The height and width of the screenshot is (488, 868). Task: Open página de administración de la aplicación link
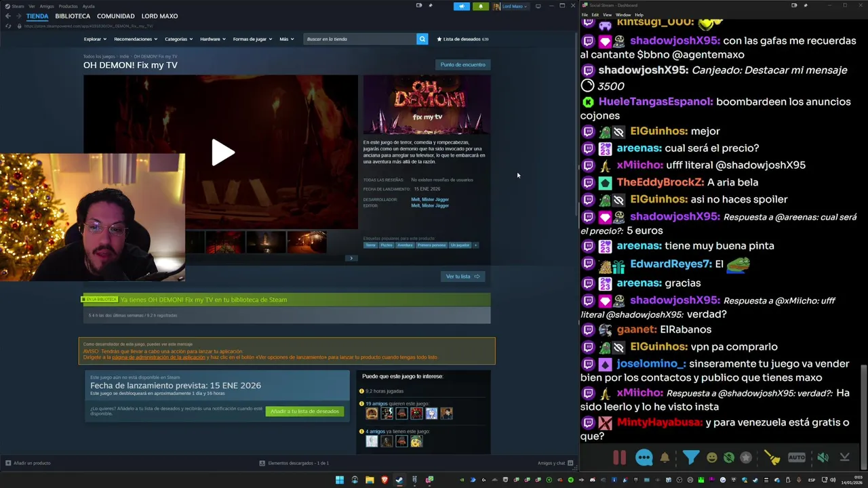[x=159, y=357]
